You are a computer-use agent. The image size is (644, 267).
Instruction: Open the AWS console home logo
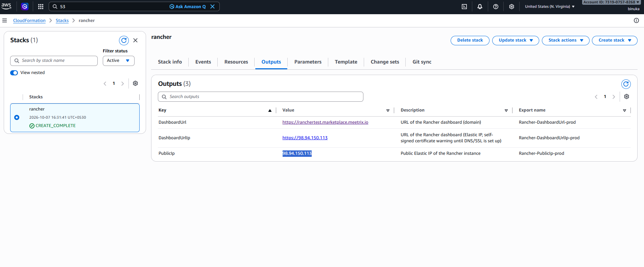click(6, 6)
